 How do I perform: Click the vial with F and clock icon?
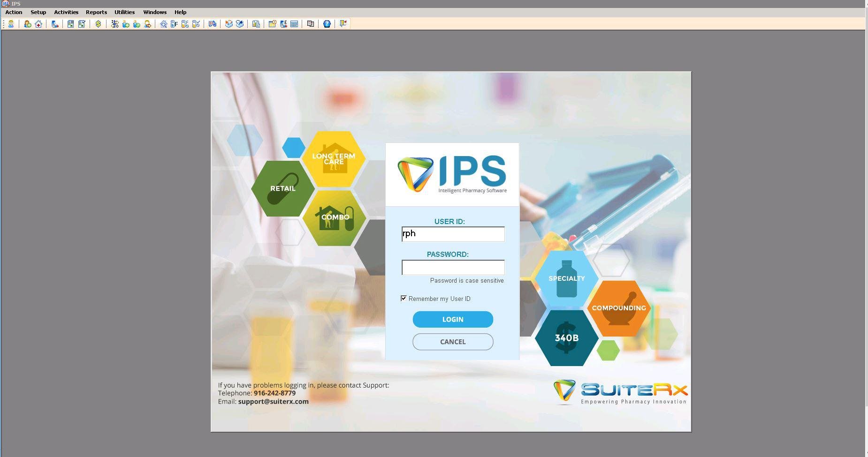[185, 24]
